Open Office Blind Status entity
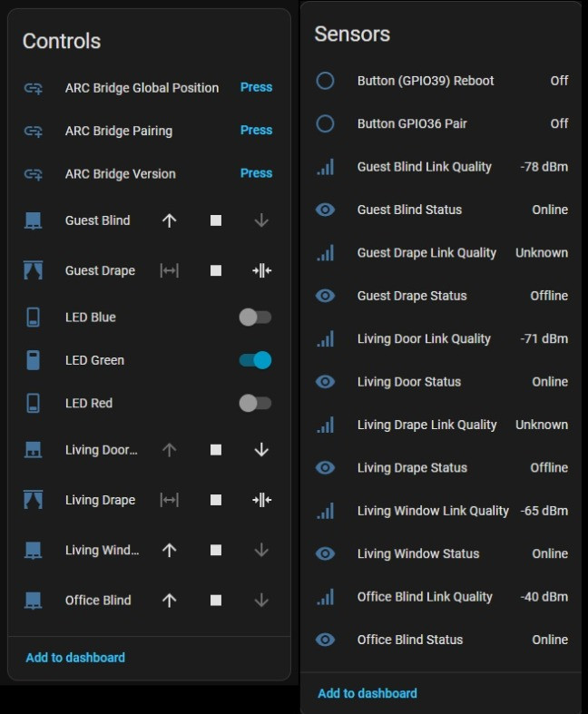 442,640
